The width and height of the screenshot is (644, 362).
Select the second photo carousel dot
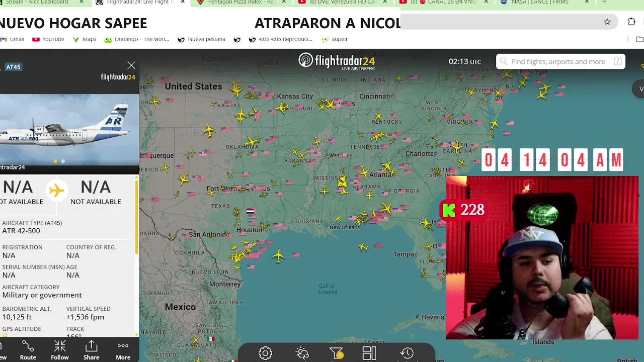pyautogui.click(x=63, y=161)
